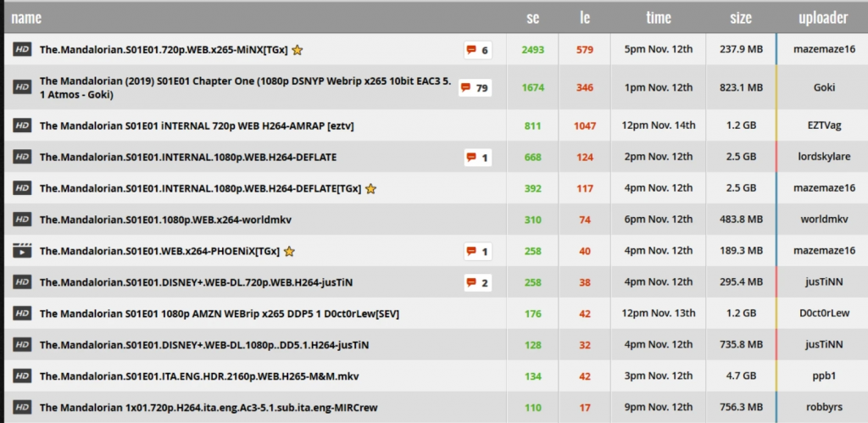Click gold star next to DEFLATE[TGx] torrent
The width and height of the screenshot is (868, 423).
pyautogui.click(x=370, y=188)
